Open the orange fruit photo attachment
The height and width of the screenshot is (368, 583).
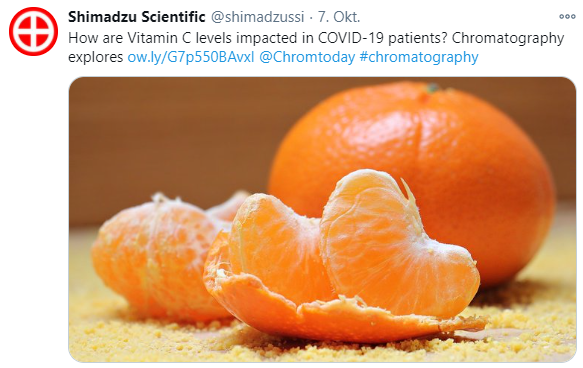click(322, 219)
